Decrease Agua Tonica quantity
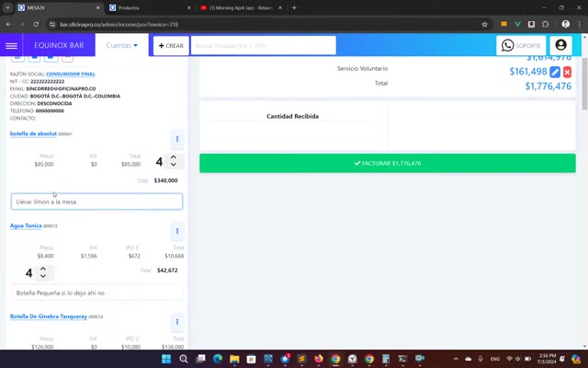 [x=43, y=276]
